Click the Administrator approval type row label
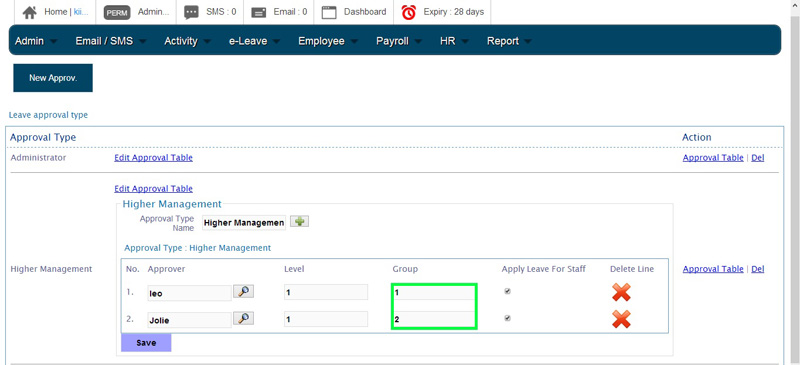The width and height of the screenshot is (800, 365). coord(38,158)
